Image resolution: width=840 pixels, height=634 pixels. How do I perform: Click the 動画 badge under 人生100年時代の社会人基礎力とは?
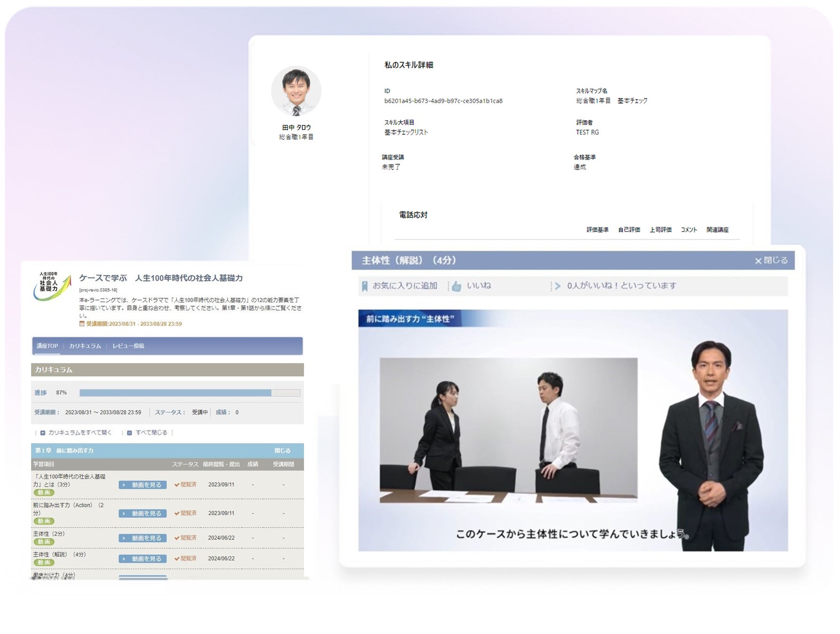(x=44, y=493)
